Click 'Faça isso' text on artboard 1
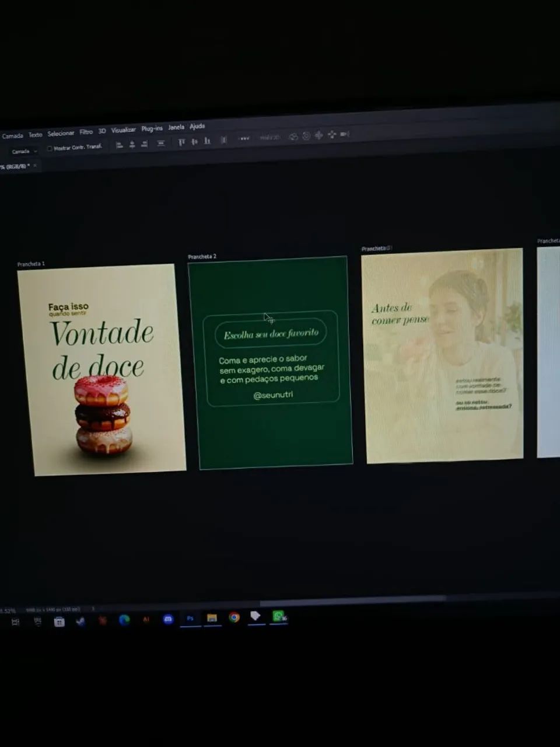The width and height of the screenshot is (560, 747). [x=68, y=306]
